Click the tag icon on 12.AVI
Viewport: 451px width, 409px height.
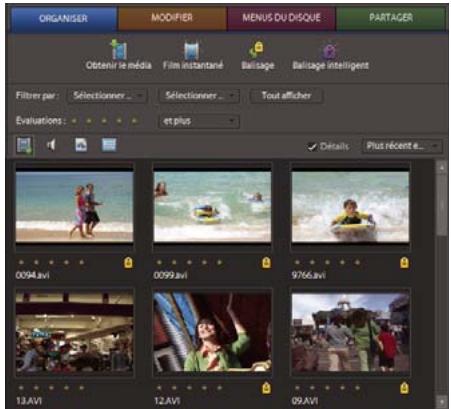coord(266,388)
